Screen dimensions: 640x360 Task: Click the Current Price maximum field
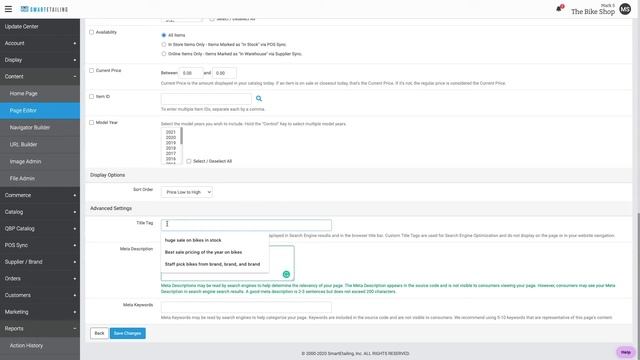coord(224,73)
